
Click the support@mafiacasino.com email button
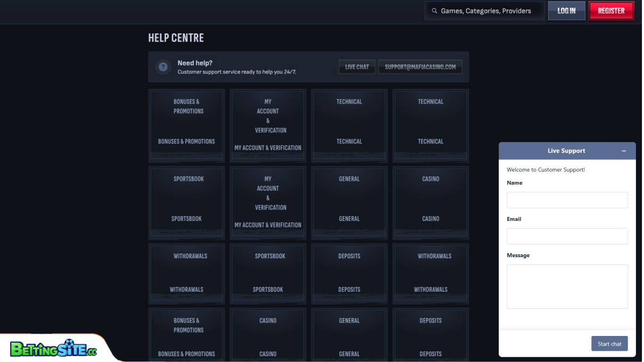pos(420,67)
